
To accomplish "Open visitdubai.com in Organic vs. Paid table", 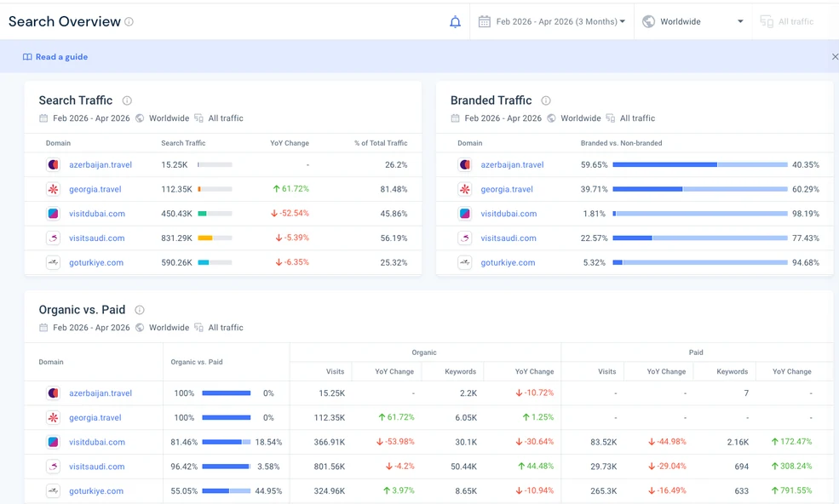I will tap(97, 442).
